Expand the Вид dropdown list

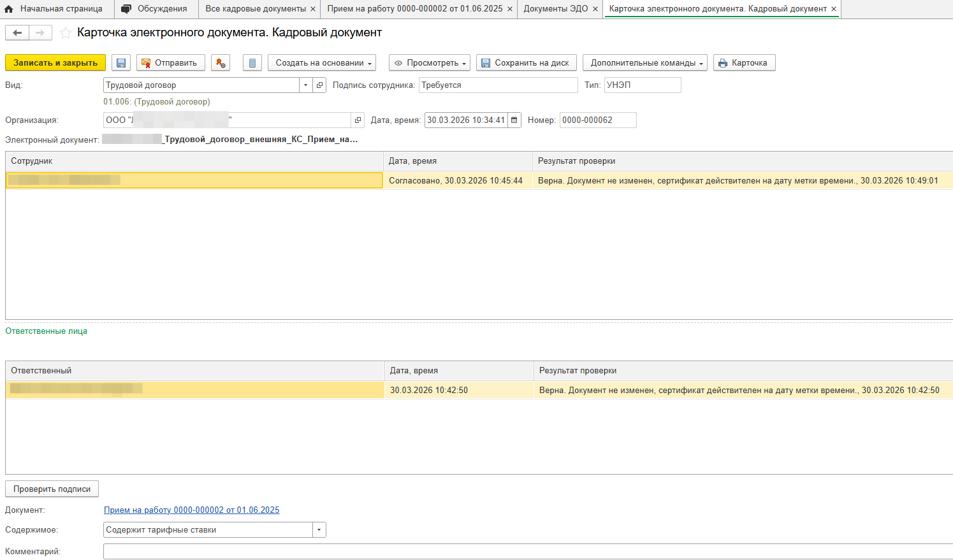(305, 85)
